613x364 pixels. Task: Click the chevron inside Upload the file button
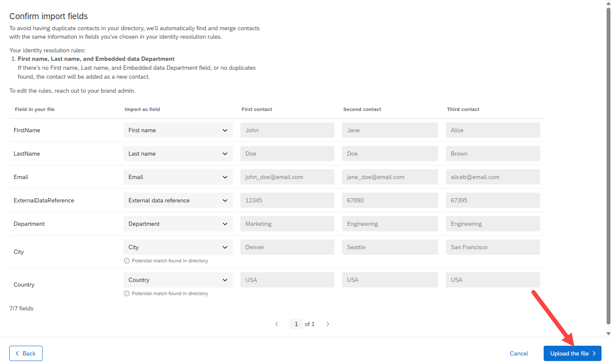click(x=595, y=353)
